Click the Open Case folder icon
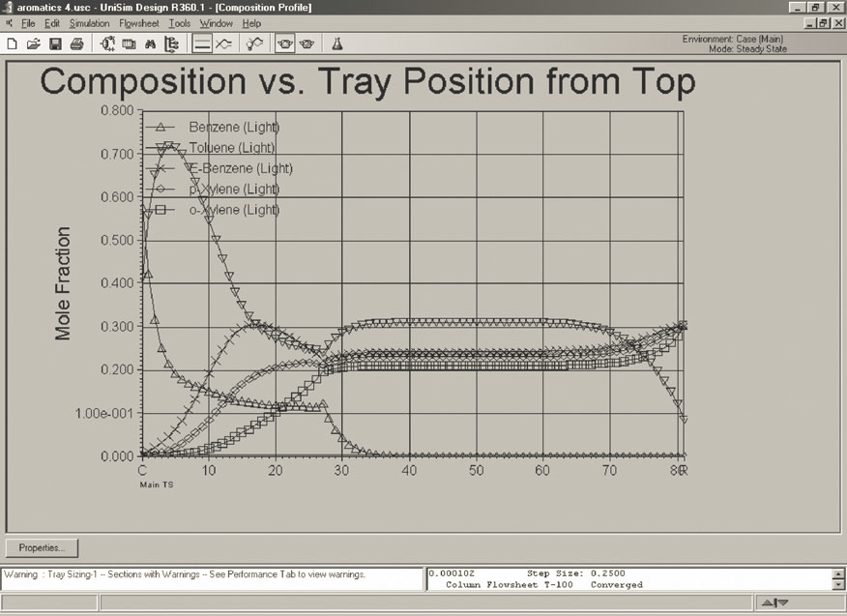This screenshot has width=847, height=616. (34, 44)
